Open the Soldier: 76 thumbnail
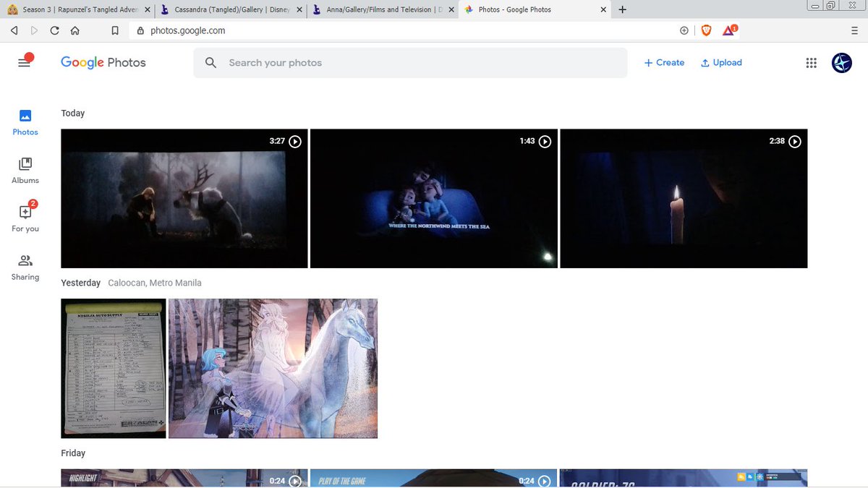Viewport: 868px width, 488px height. coord(684,478)
